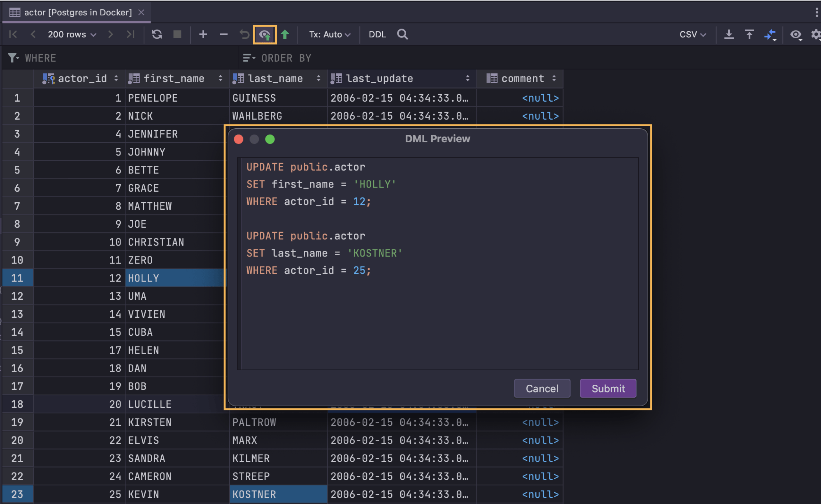Image resolution: width=821 pixels, height=504 pixels.
Task: Click the Add Row plus icon
Action: [x=203, y=34]
